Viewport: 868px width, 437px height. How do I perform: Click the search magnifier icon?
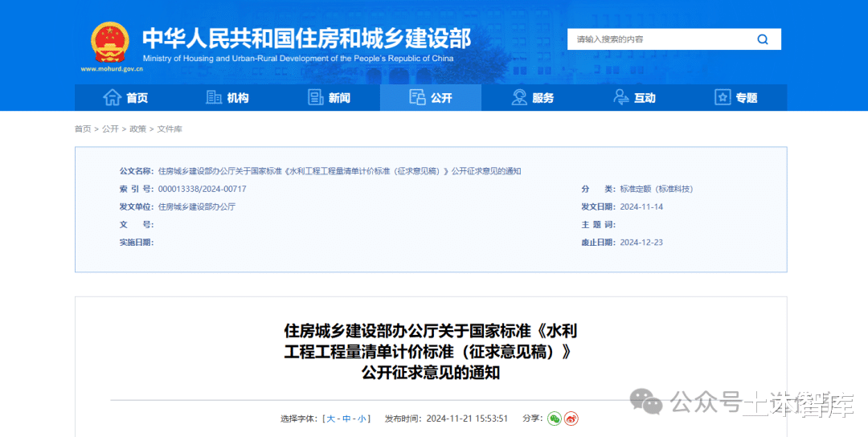(x=762, y=39)
